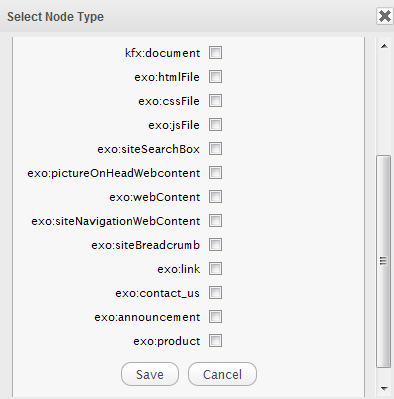Screen dimensions: 394x399
Task: Click the Cancel button
Action: [x=222, y=374]
